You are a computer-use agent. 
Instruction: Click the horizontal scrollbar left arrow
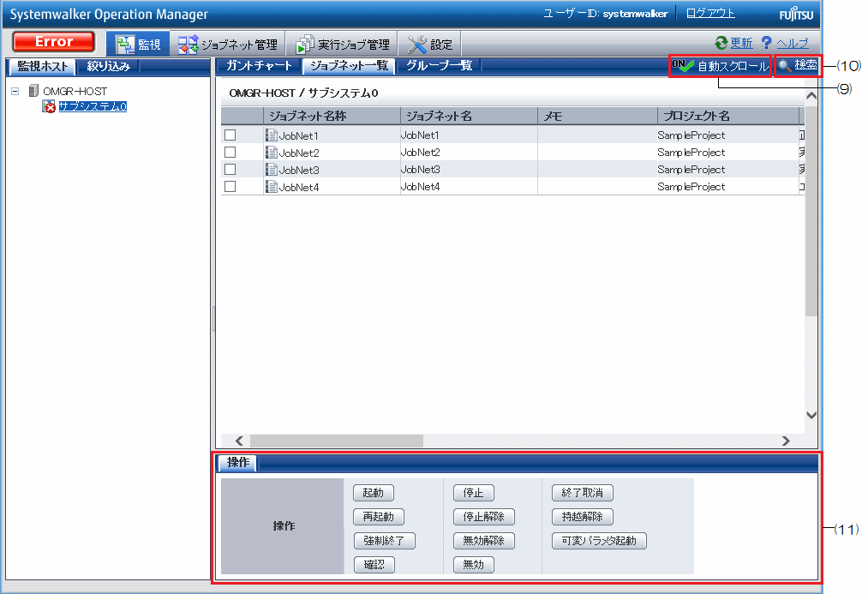(x=239, y=441)
